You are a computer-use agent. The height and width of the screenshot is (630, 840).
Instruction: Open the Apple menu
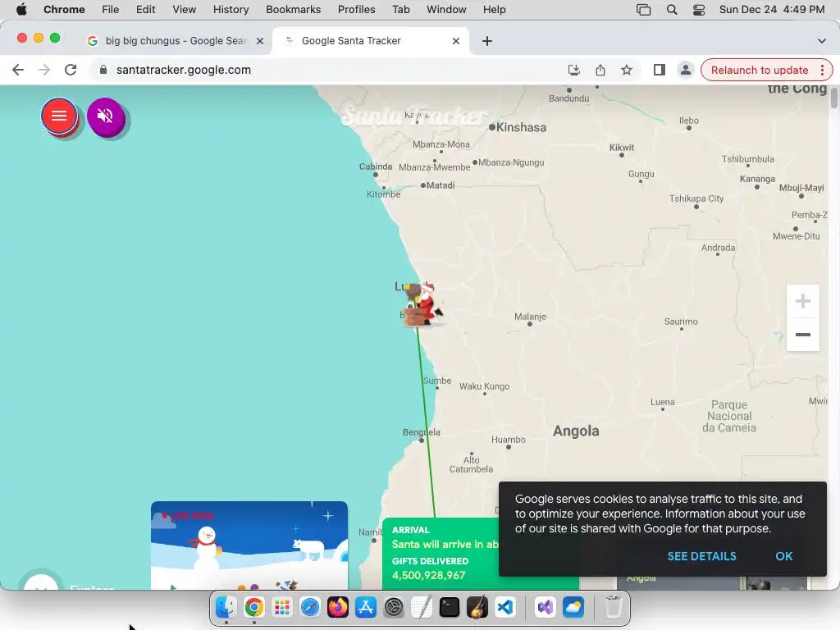21,10
